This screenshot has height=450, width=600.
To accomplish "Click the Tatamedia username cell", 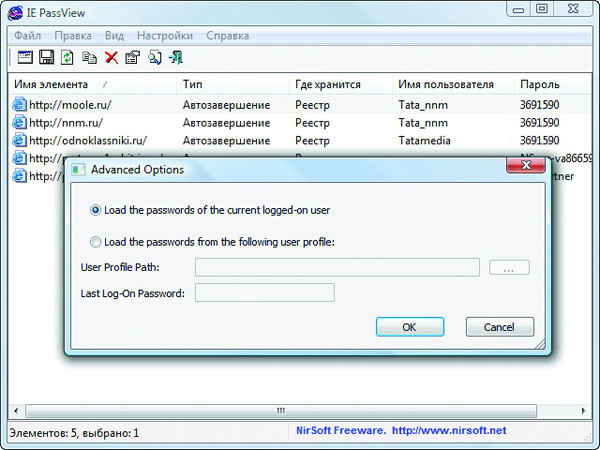I will [x=424, y=140].
